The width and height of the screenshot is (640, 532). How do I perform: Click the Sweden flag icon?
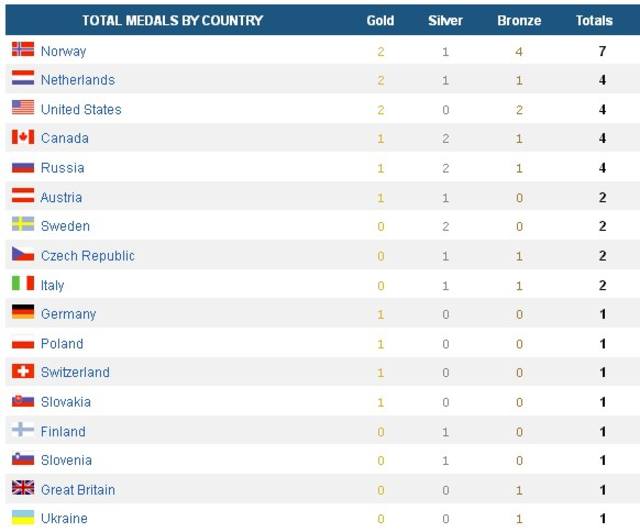tap(23, 224)
